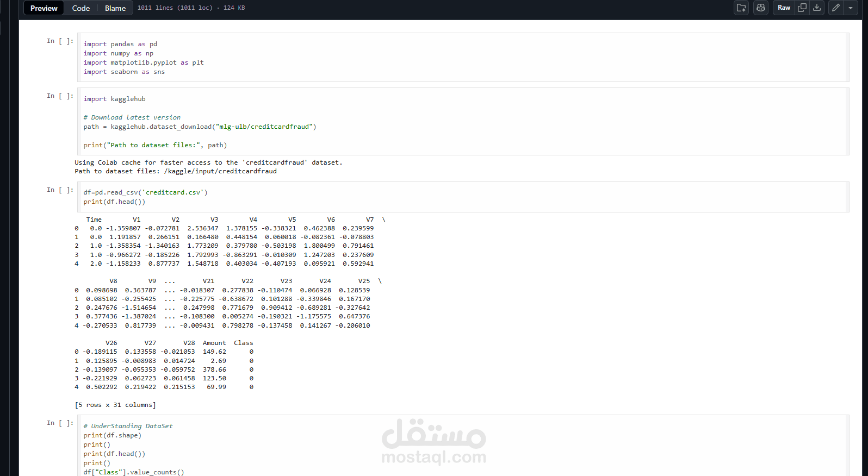Click the '[5 rows x 31 columns]' text

pyautogui.click(x=115, y=405)
